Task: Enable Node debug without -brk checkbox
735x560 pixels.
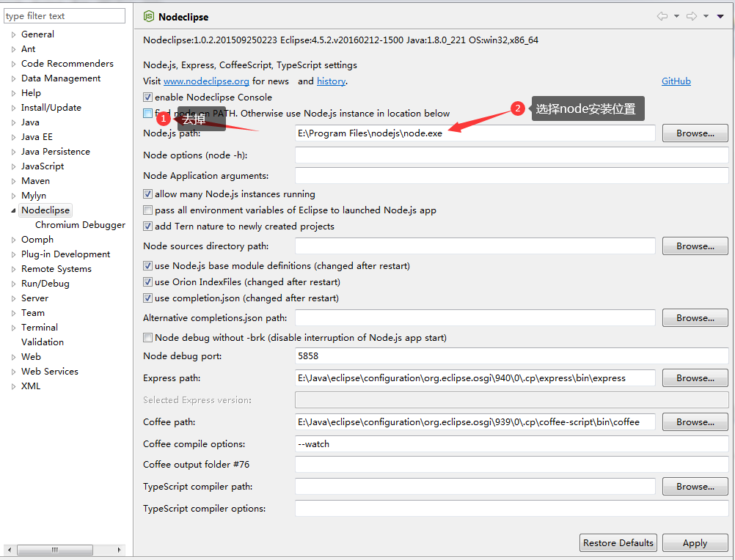Action: pyautogui.click(x=147, y=338)
